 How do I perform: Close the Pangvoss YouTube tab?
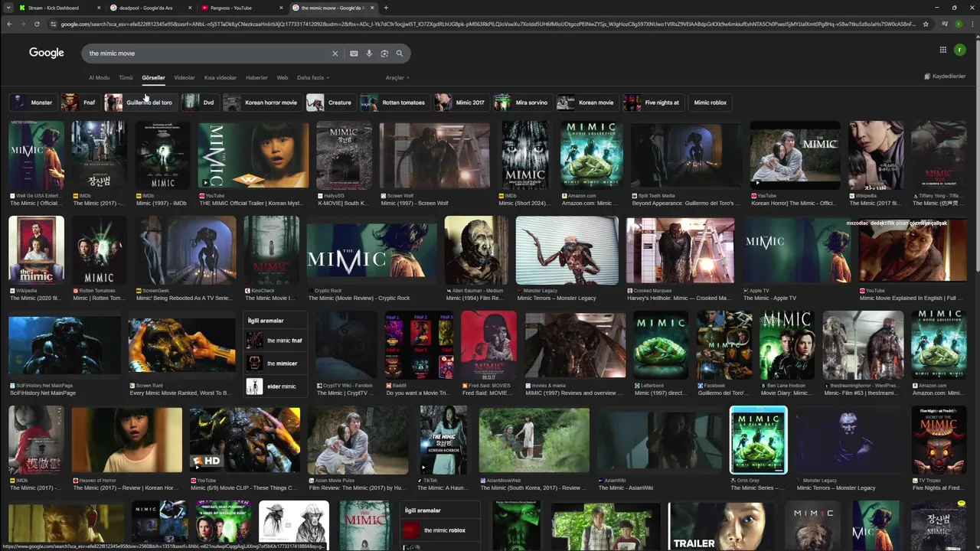coord(281,8)
